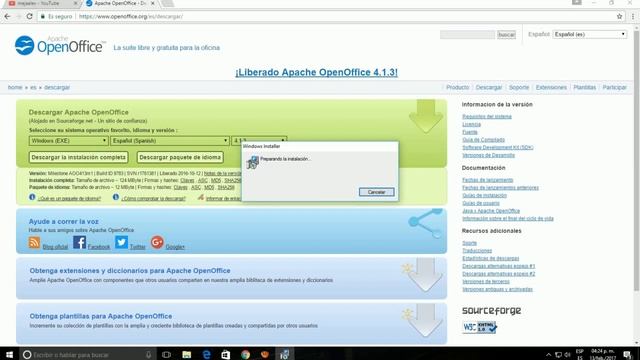Open Descargas alternativas espejo #1 link
Viewport: 640px width, 360px height.
click(x=498, y=266)
